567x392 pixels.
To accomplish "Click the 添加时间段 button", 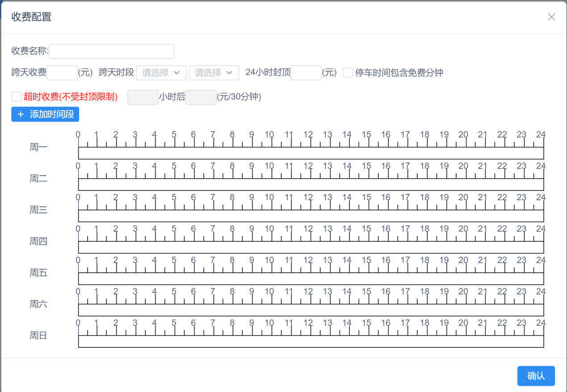I will (x=45, y=114).
